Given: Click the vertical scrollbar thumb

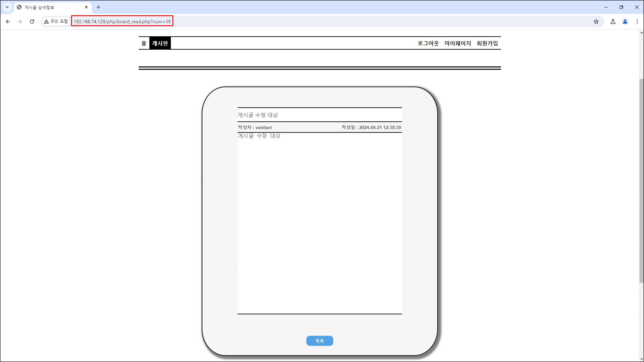Looking at the screenshot, I should point(641,181).
